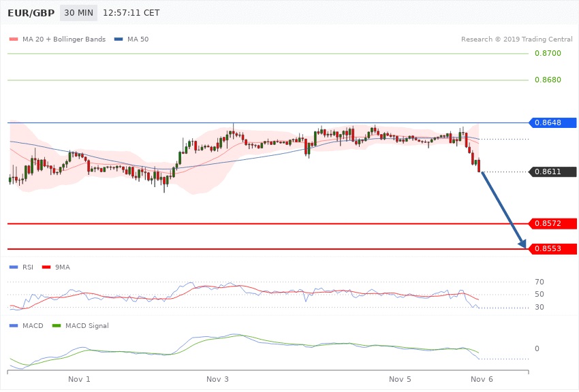Image resolution: width=579 pixels, height=392 pixels.
Task: Click the 12:57:11 CET timestamp
Action: (131, 13)
